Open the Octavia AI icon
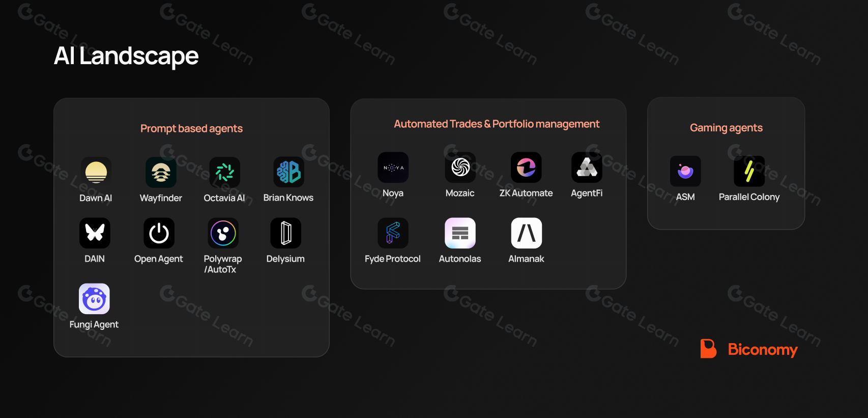 point(224,172)
